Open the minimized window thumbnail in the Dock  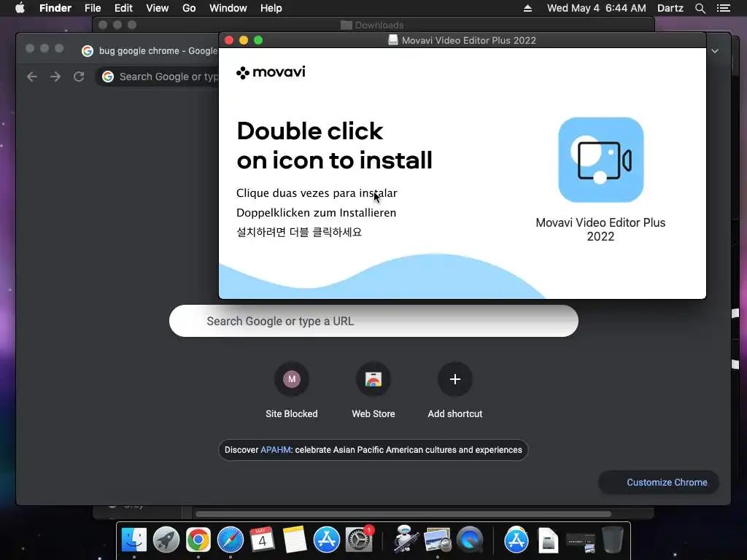click(x=581, y=542)
